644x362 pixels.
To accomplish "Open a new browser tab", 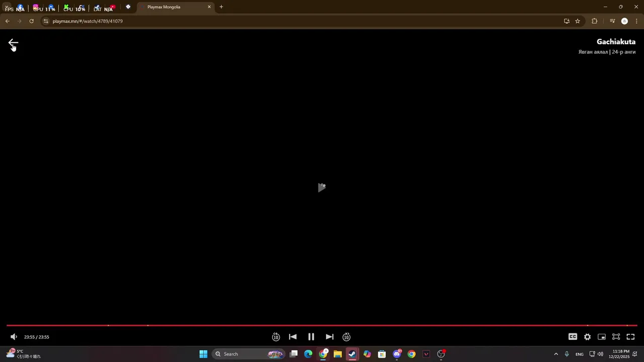I will [221, 7].
